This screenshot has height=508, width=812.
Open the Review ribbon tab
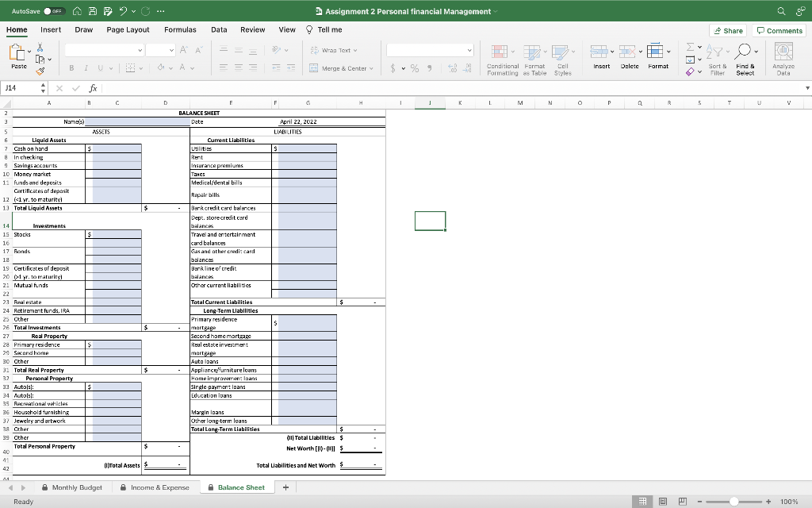pyautogui.click(x=253, y=29)
